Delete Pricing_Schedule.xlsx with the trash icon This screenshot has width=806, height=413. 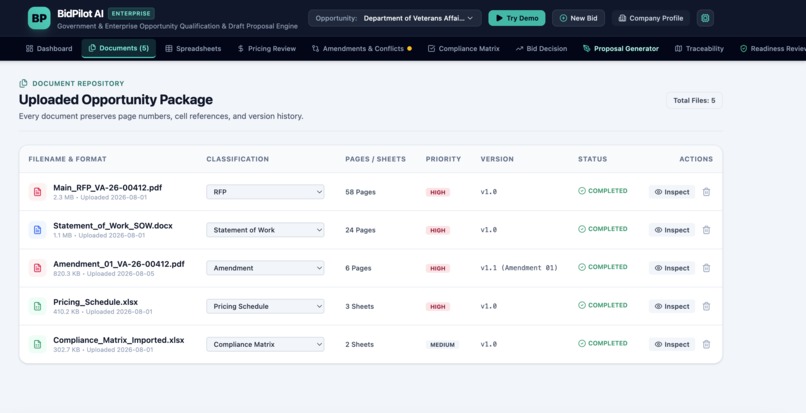(x=706, y=306)
